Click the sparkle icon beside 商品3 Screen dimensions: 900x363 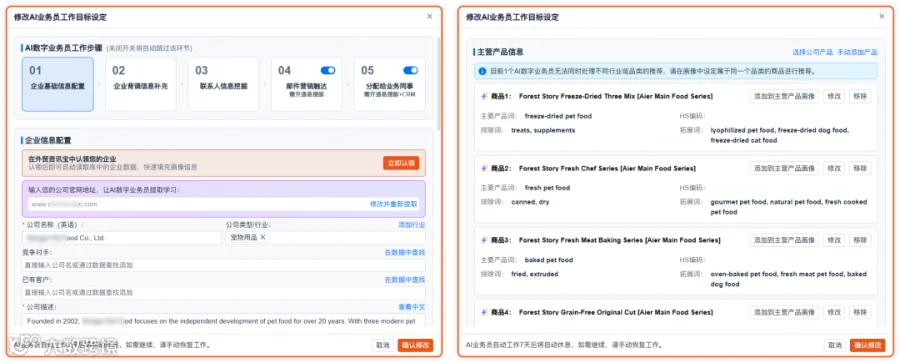point(483,240)
